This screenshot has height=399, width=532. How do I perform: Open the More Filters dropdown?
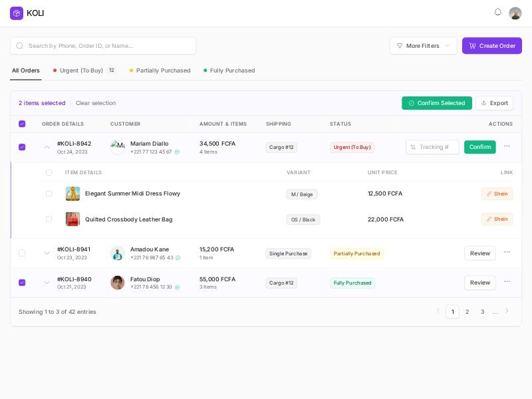click(x=423, y=46)
